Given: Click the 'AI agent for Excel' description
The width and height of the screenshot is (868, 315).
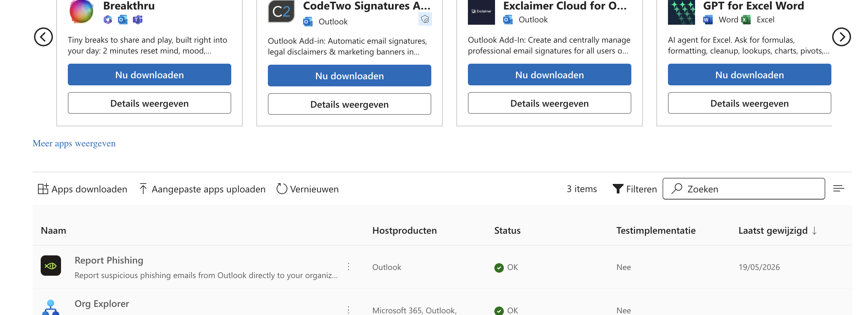Looking at the screenshot, I should (749, 45).
